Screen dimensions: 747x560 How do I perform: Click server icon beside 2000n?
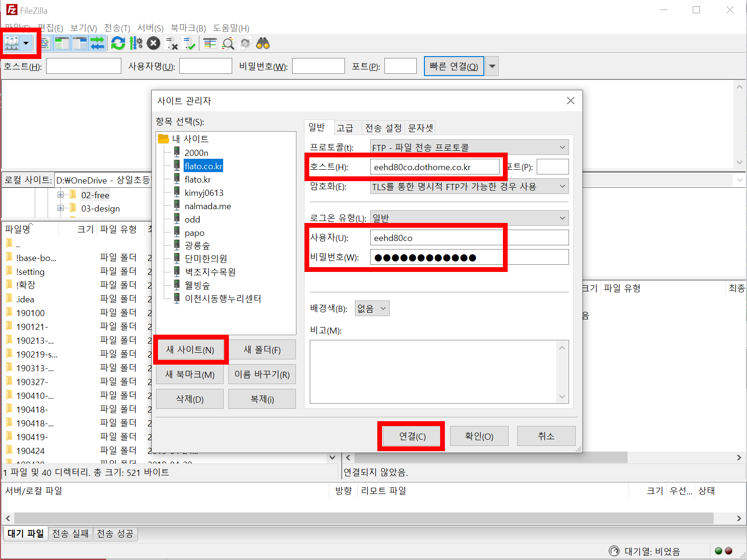177,152
